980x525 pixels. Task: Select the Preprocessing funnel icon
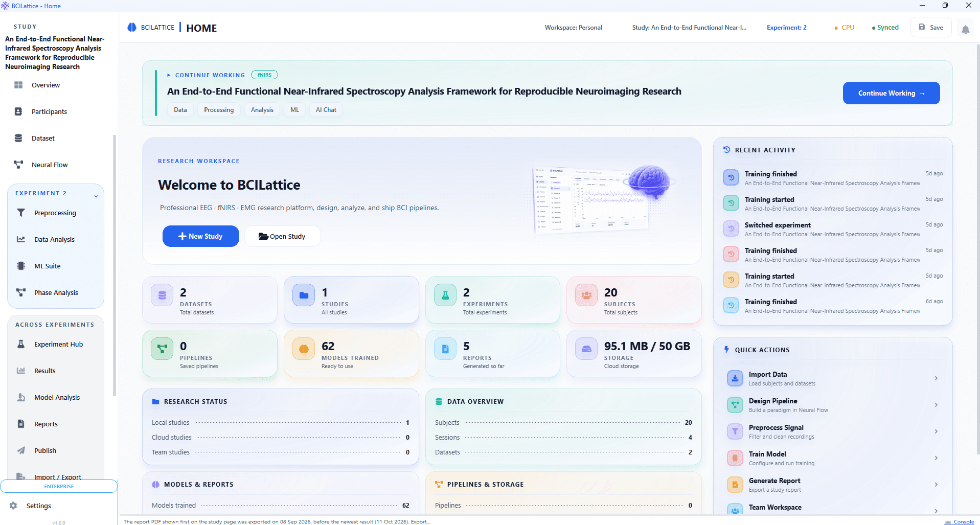click(21, 213)
